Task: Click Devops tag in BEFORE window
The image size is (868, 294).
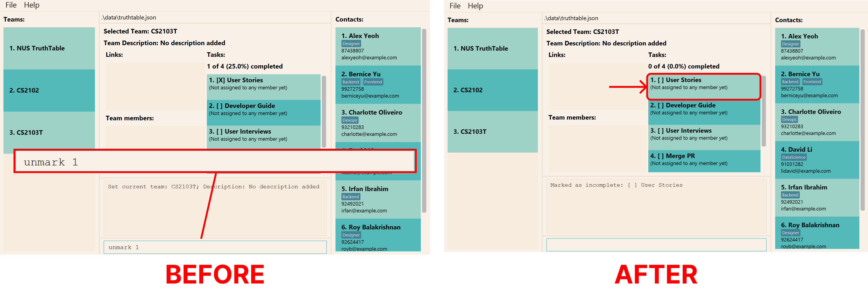Action: pos(350,120)
